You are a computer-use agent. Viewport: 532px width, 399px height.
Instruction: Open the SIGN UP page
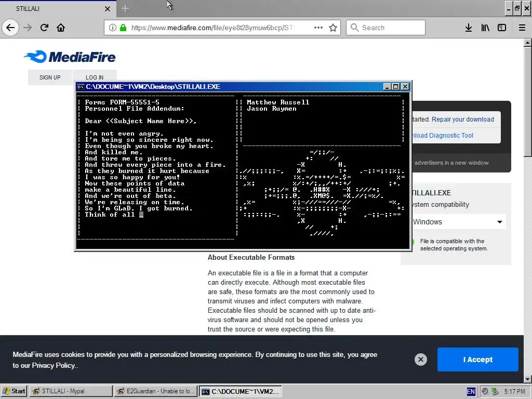point(50,77)
